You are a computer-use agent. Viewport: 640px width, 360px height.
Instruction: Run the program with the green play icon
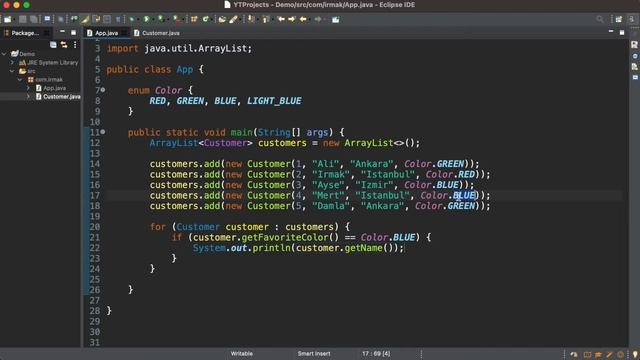tap(147, 19)
